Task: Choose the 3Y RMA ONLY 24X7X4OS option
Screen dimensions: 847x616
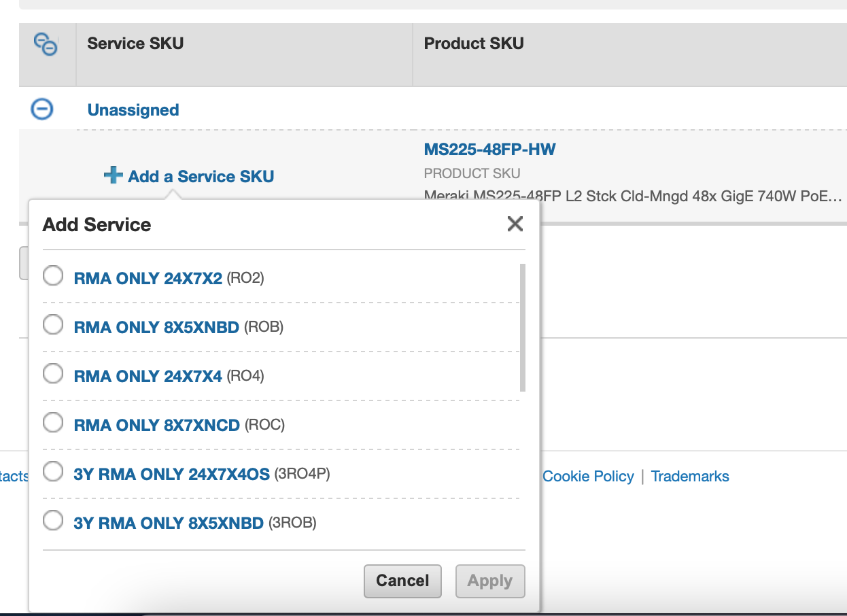Action: pos(52,471)
